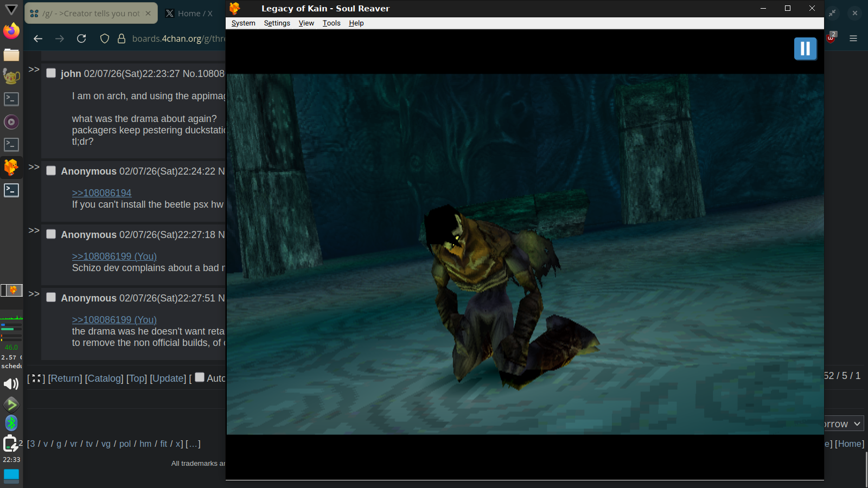The width and height of the screenshot is (868, 488).
Task: Open the System menu in DuckStation
Action: click(x=243, y=23)
